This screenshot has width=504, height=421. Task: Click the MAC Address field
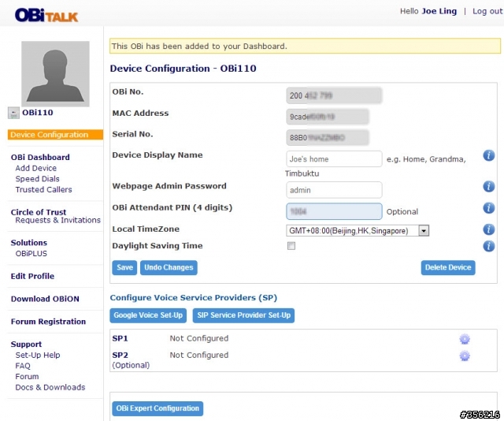328,117
